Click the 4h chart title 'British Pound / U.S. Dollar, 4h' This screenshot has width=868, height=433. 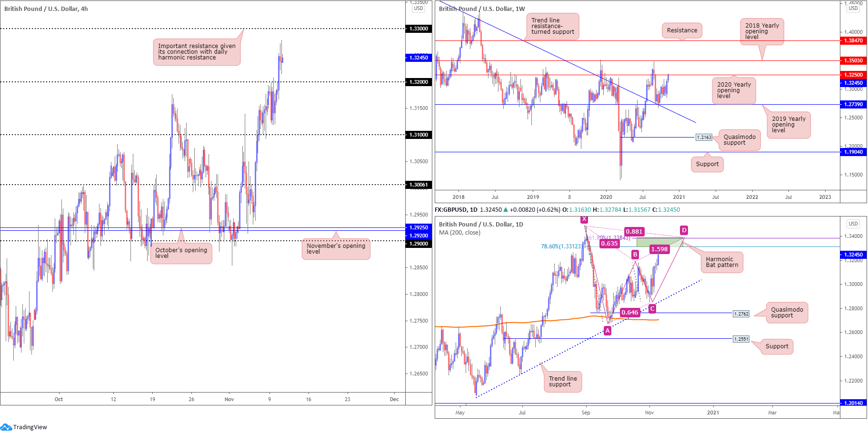[46, 9]
